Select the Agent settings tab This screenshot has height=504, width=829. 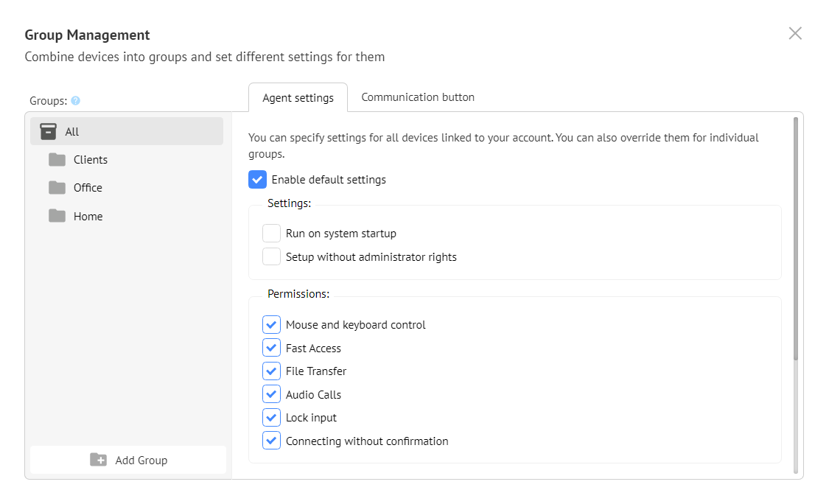point(298,97)
